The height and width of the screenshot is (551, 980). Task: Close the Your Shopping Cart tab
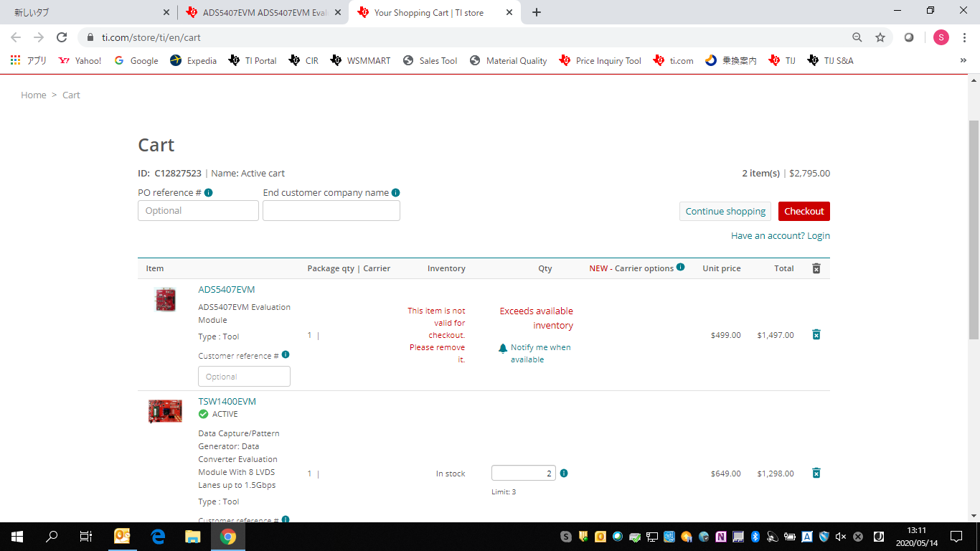[510, 12]
